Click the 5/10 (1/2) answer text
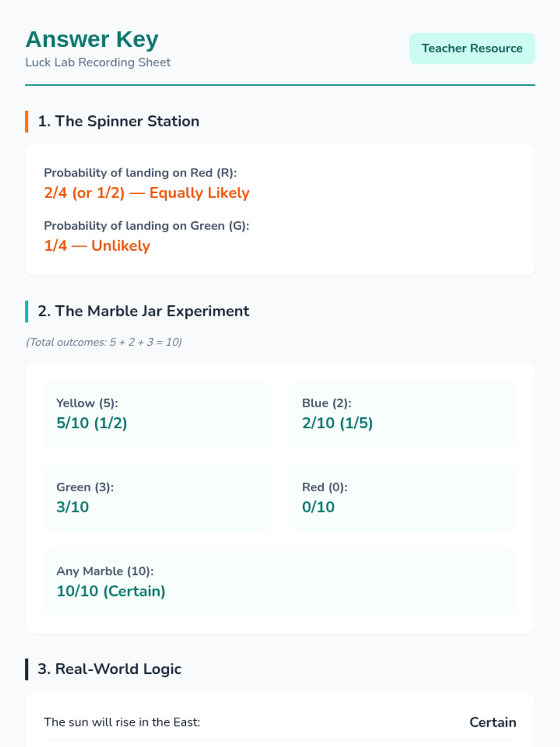This screenshot has height=747, width=560. click(91, 423)
